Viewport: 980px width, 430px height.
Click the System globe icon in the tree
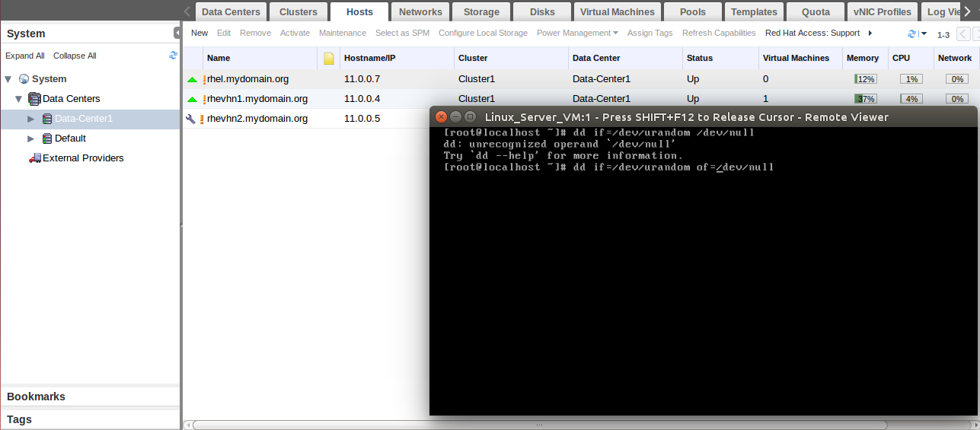coord(24,79)
